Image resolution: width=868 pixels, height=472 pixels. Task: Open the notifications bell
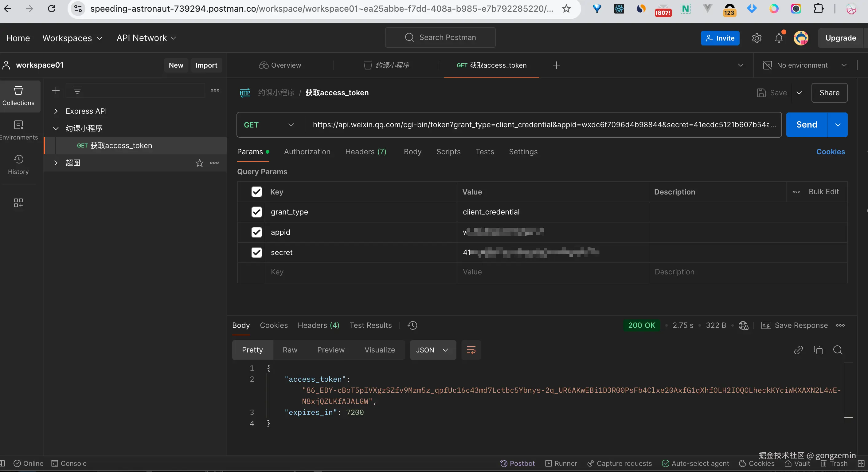[778, 38]
